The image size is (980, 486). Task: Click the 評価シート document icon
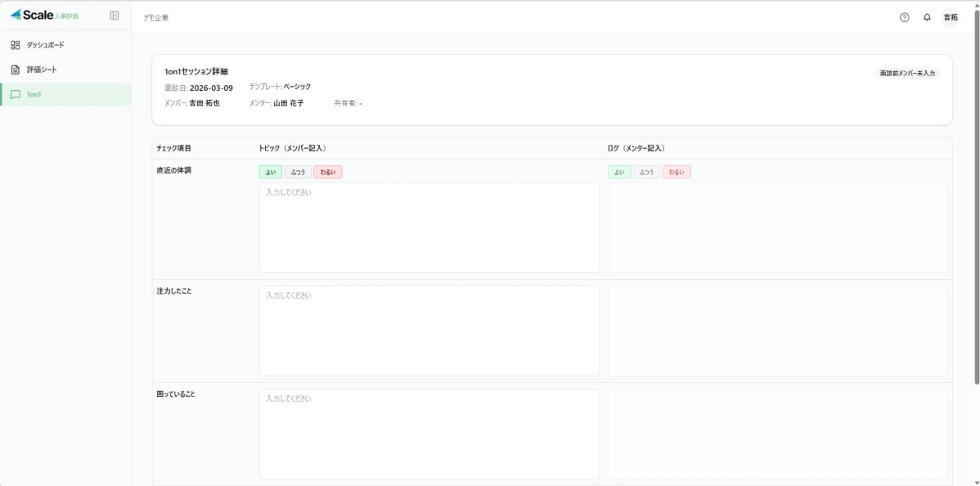[16, 70]
